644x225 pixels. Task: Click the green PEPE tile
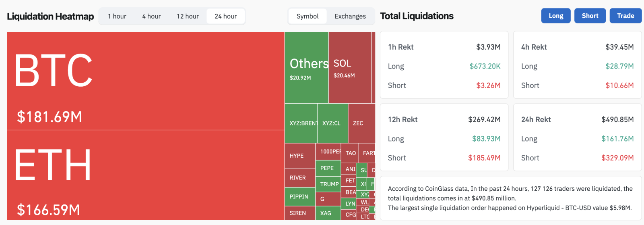[x=328, y=168]
